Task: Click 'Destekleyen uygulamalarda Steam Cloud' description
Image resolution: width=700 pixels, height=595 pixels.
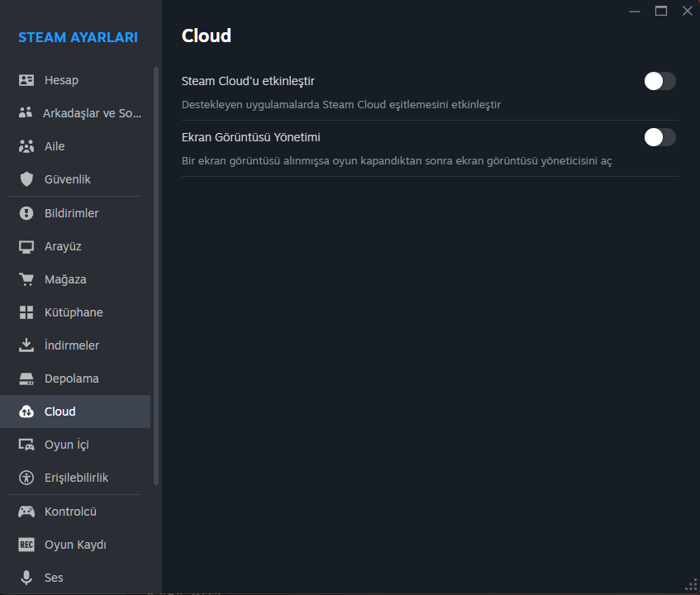Action: (x=341, y=104)
